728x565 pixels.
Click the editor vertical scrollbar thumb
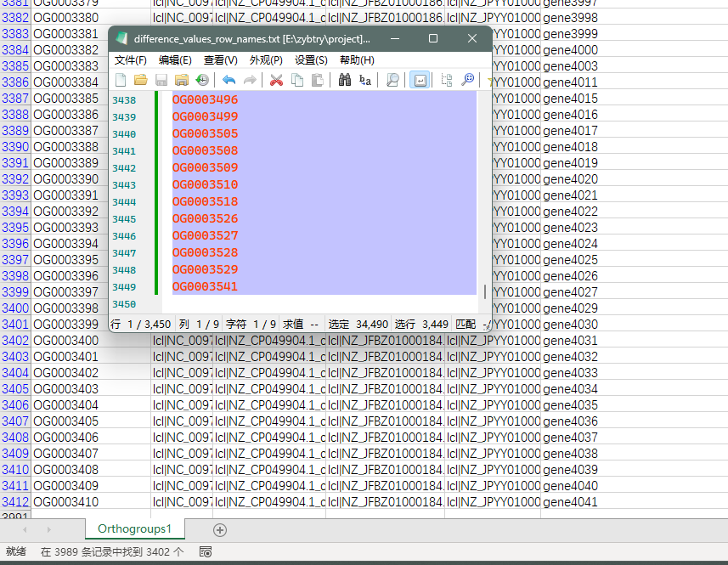coord(485,291)
